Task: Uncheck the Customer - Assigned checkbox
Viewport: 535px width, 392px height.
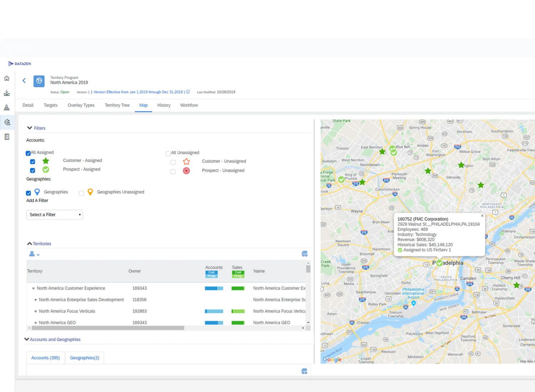Action: tap(32, 161)
